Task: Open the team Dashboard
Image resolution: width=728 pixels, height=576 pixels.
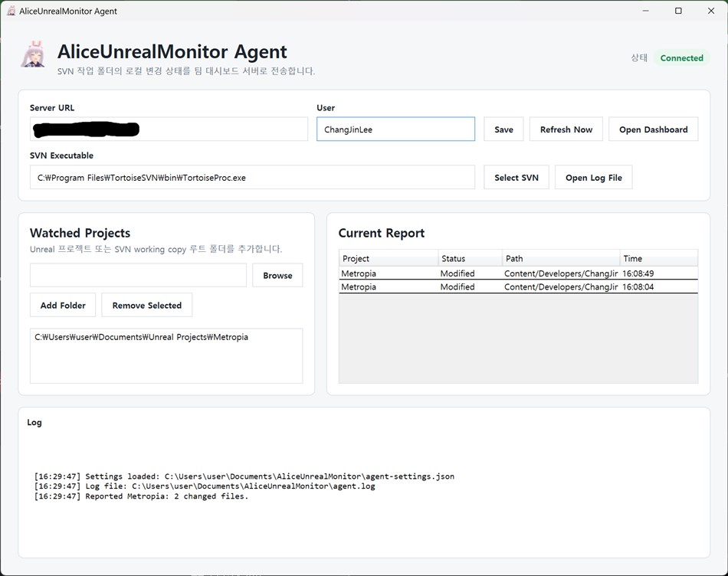Action: [653, 129]
